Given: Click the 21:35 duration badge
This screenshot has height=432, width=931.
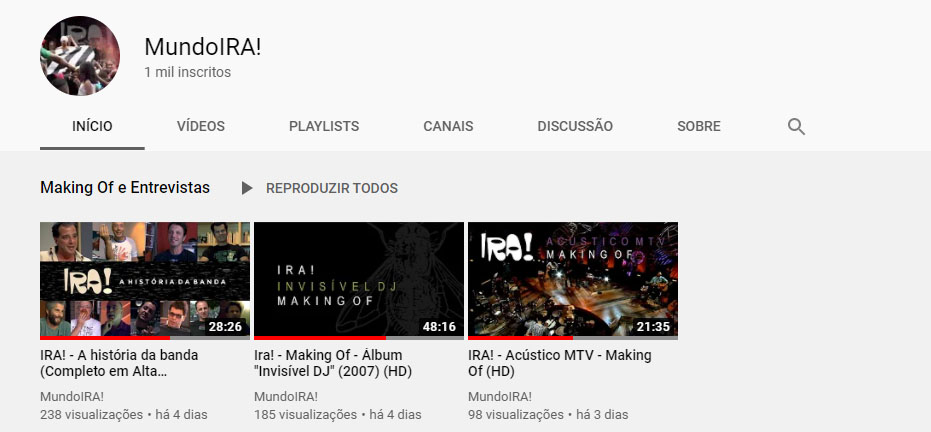Looking at the screenshot, I should [653, 326].
